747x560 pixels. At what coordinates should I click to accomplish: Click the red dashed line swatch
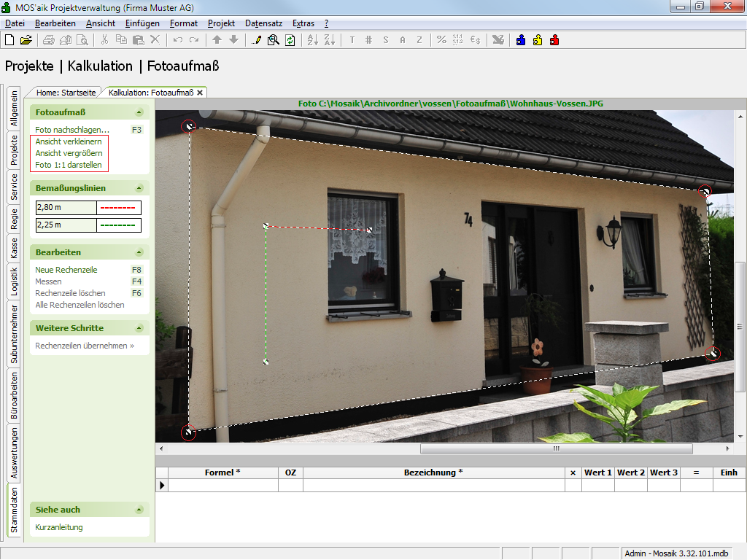[118, 209]
